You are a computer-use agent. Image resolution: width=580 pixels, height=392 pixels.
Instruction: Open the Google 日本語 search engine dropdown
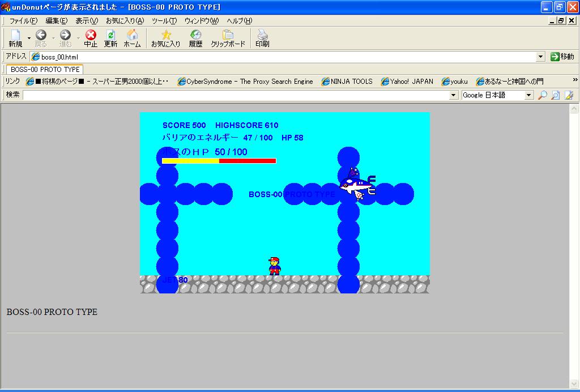(529, 95)
